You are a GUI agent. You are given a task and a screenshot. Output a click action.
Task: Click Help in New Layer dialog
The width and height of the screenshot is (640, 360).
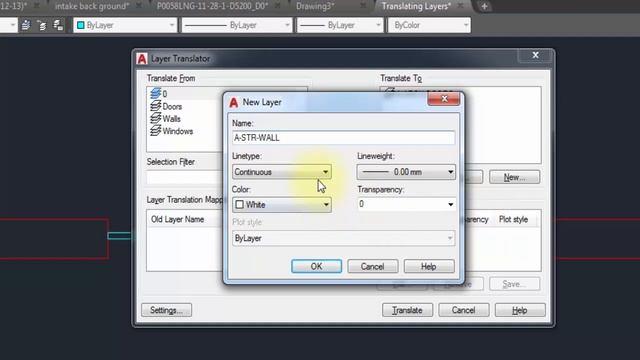(x=429, y=267)
